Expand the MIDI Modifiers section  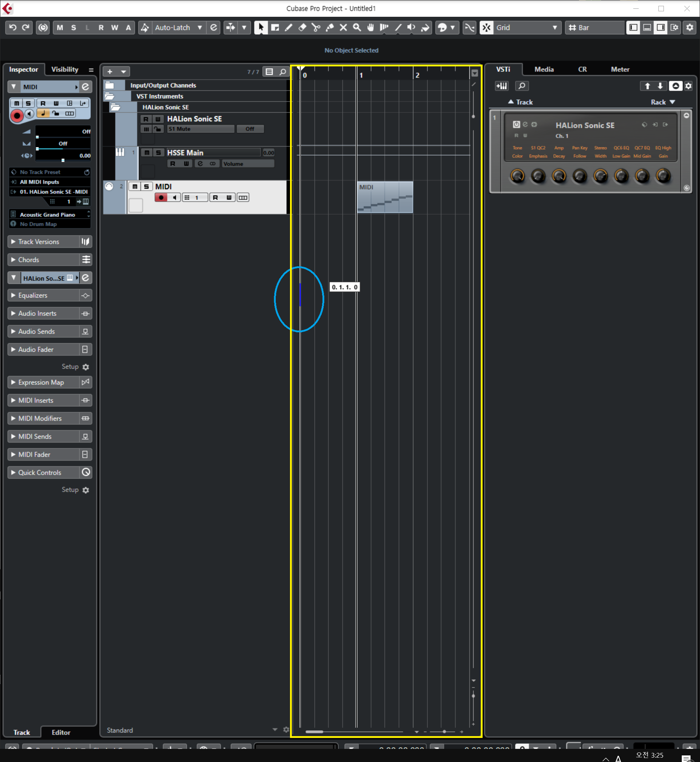[43, 418]
